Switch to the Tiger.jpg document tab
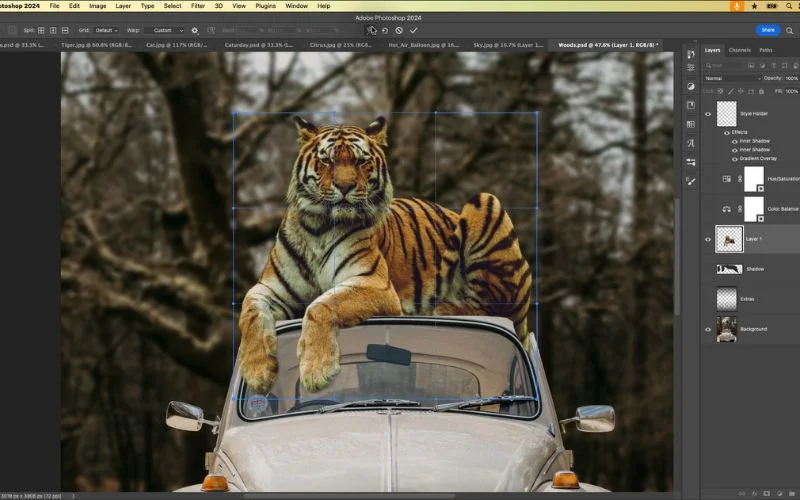Screen dimensions: 800x500 pyautogui.click(x=96, y=45)
